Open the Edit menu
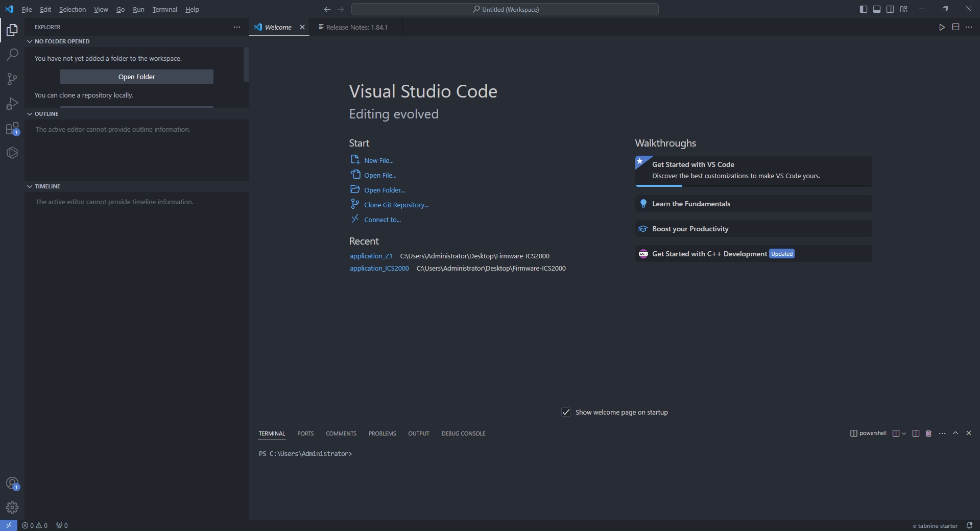 coord(45,9)
